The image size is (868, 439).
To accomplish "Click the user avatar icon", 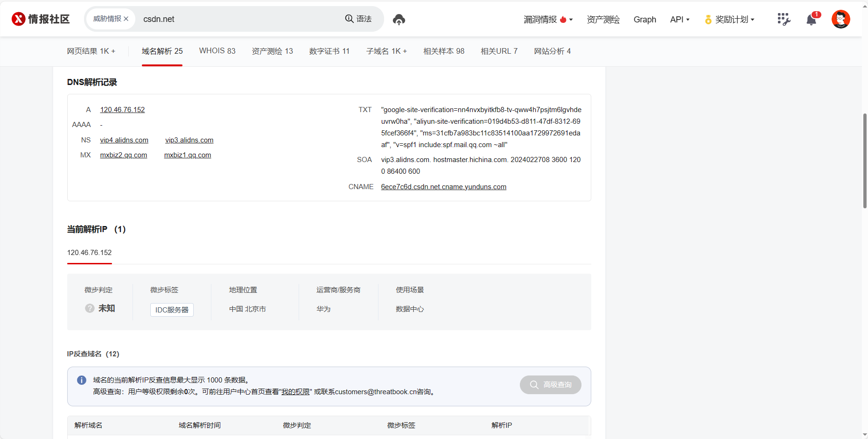I will pos(841,19).
